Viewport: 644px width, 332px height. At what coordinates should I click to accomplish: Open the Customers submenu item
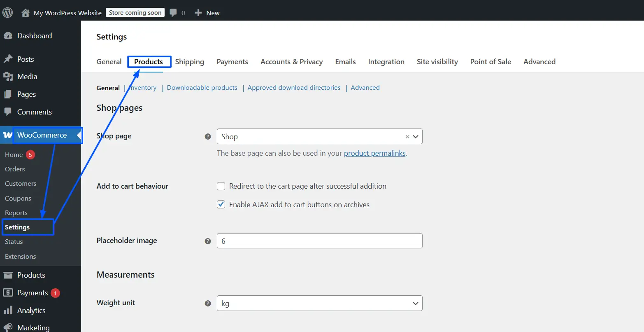(x=21, y=184)
